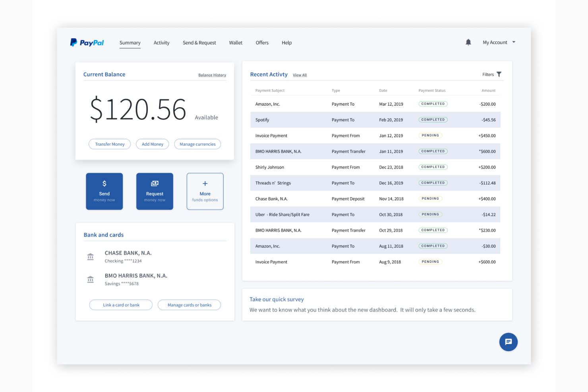Select the CHASE BANK, N.A. account
Image resolution: width=588 pixels, height=392 pixels.
point(128,257)
